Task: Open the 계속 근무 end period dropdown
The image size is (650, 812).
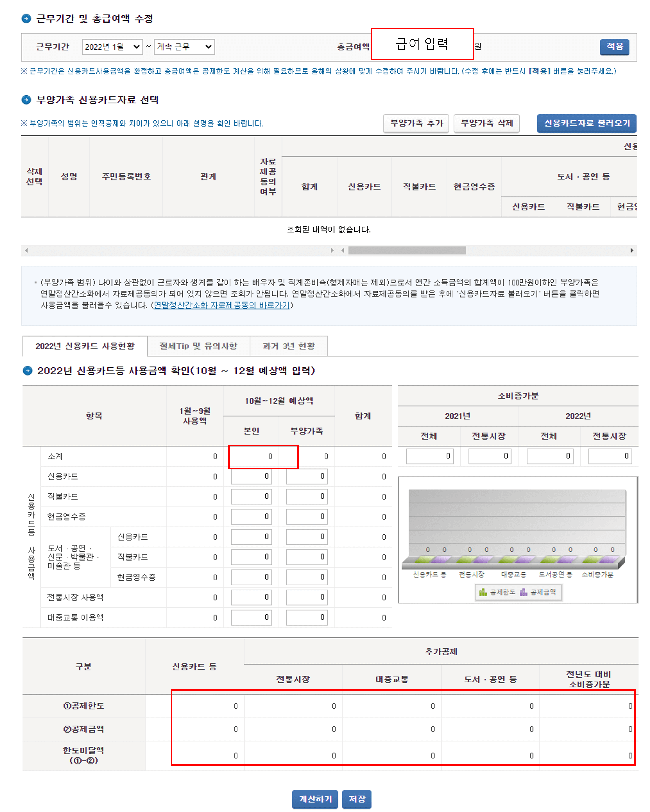Action: (x=184, y=47)
